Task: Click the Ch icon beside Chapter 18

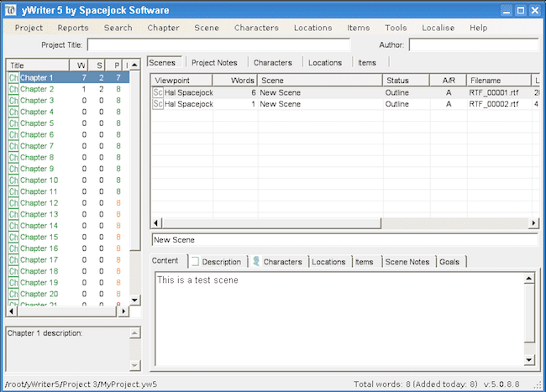Action: tap(13, 271)
